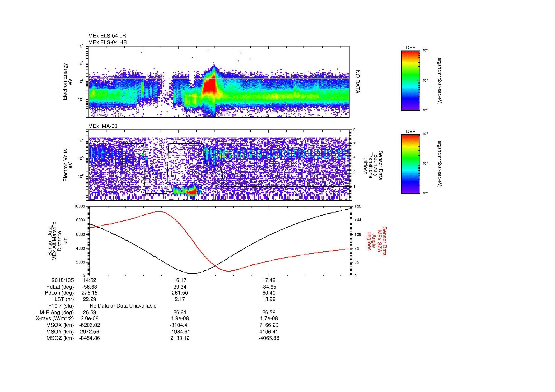Click the 'LST (hr)' row label
555x392 pixels.
coord(64,299)
